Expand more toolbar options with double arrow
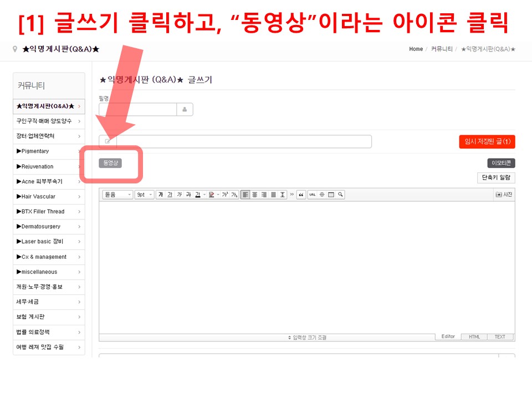Image resolution: width=532 pixels, height=399 pixels. (292, 195)
